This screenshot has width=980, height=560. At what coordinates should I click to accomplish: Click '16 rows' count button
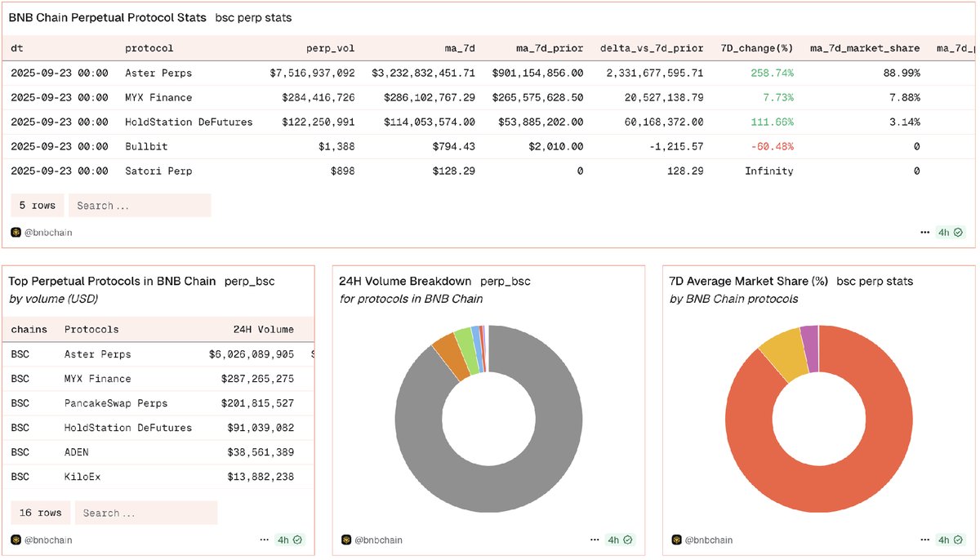point(42,513)
